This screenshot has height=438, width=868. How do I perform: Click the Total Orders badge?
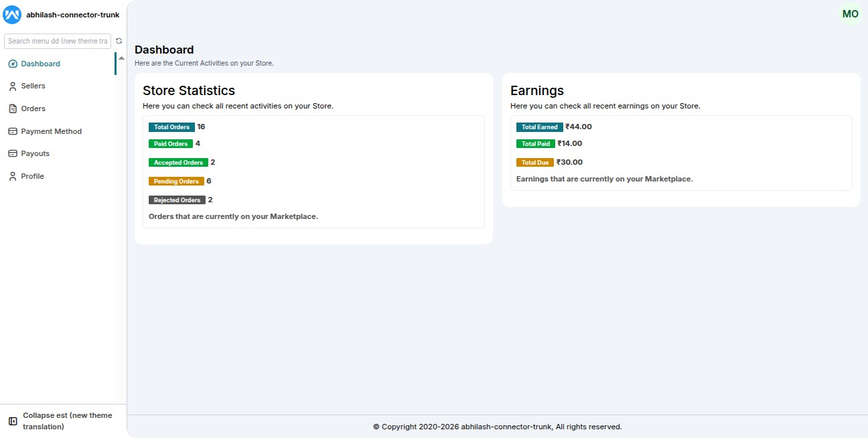coord(171,127)
